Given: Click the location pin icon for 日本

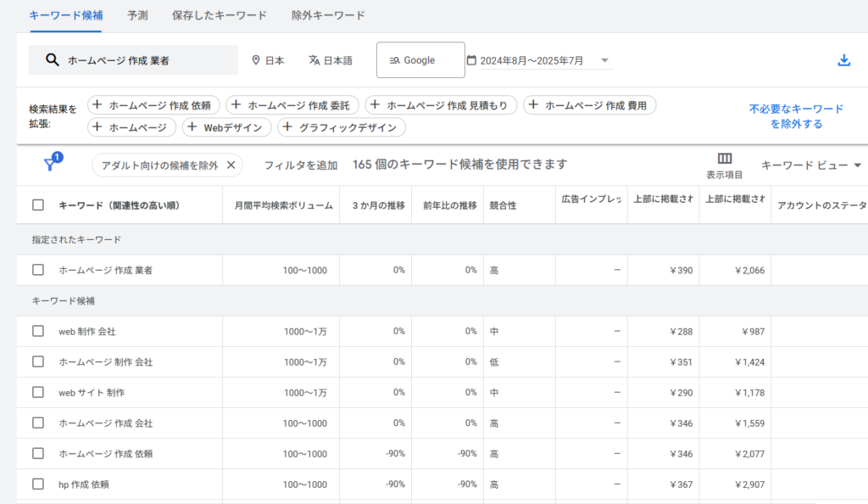Looking at the screenshot, I should click(256, 60).
